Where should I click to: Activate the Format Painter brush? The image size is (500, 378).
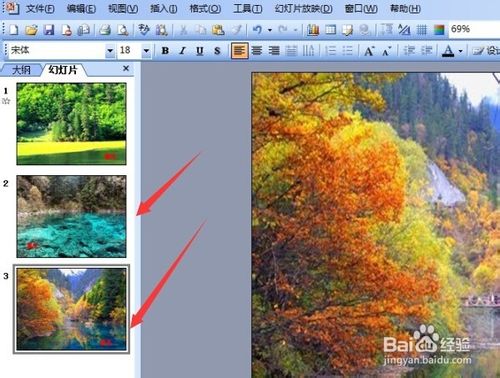[x=236, y=30]
